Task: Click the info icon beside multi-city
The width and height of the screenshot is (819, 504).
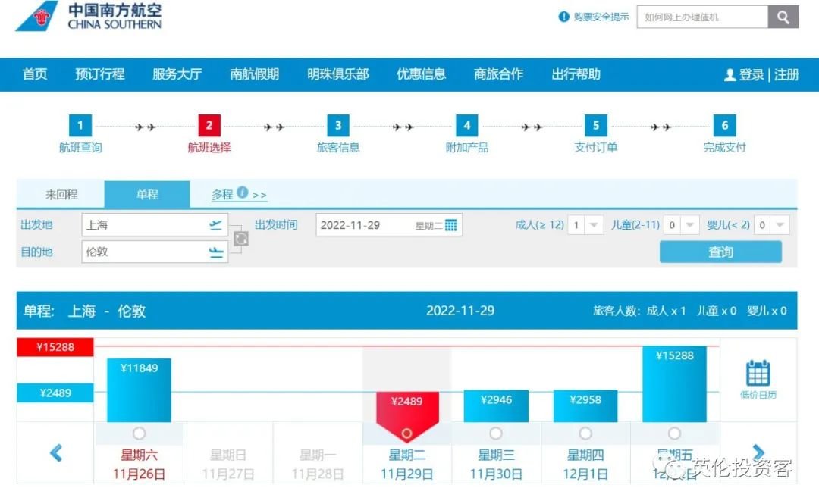Action: 243,193
